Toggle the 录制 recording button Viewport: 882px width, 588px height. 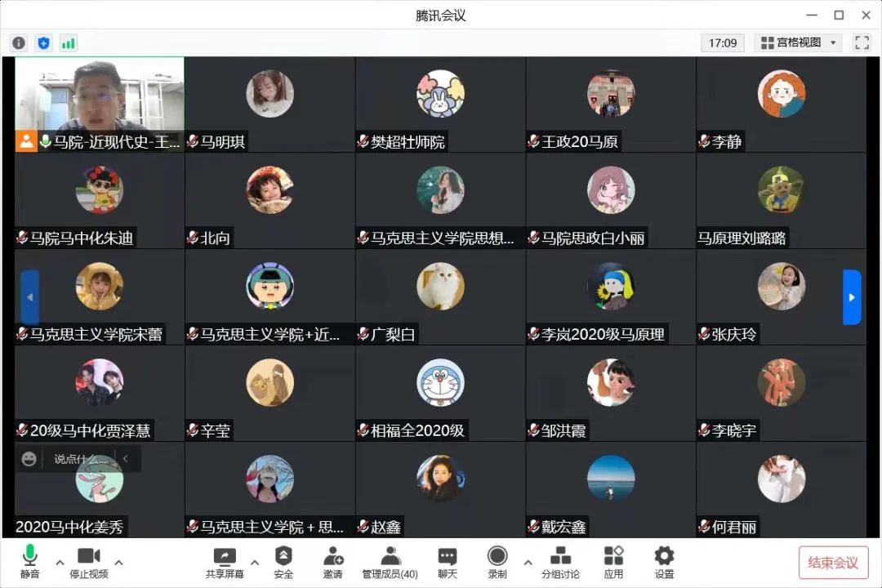(497, 562)
